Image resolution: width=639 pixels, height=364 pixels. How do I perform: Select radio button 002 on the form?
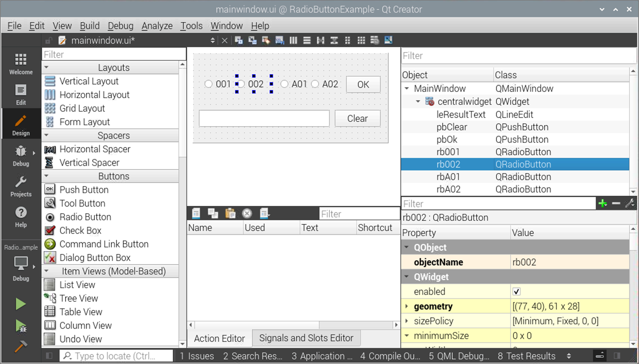[x=251, y=84]
